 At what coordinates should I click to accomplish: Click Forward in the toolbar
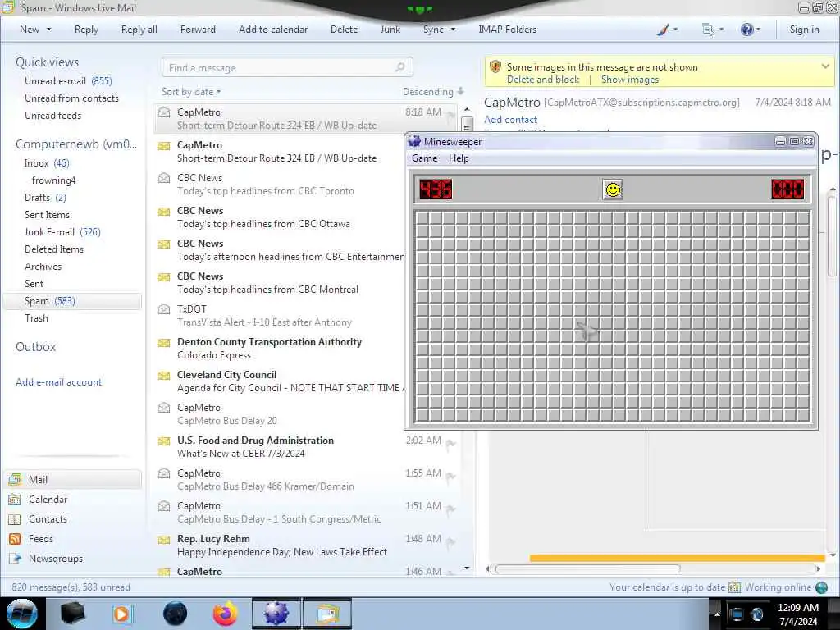coord(198,30)
